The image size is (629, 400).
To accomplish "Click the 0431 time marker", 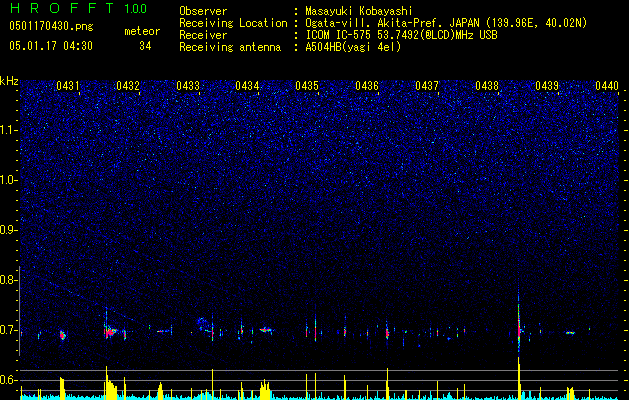I will (68, 86).
